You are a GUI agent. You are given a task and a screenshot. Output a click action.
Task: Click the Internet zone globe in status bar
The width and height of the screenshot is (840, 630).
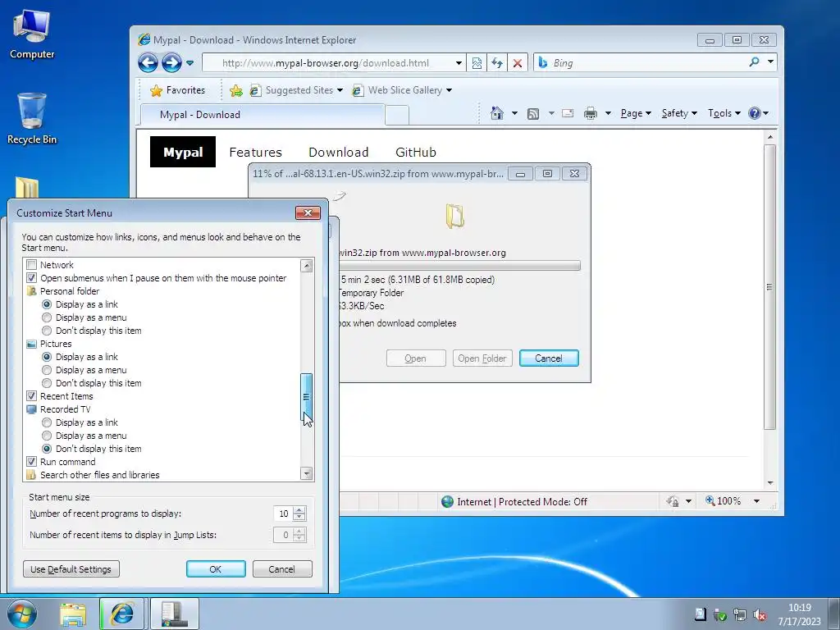point(447,501)
